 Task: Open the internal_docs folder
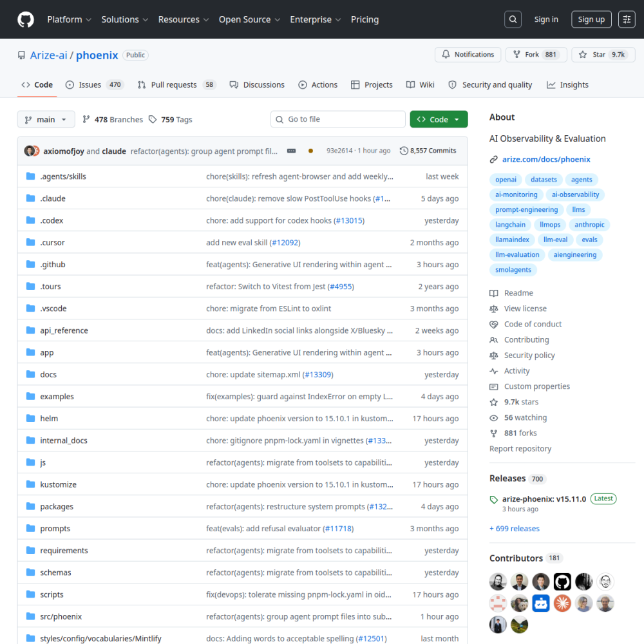pyautogui.click(x=64, y=440)
